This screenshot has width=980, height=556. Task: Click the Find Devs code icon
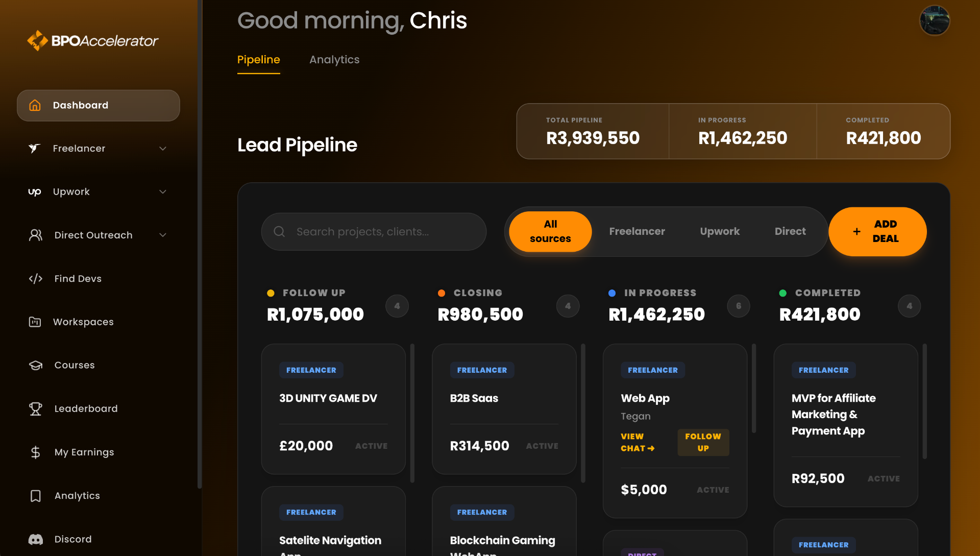click(35, 278)
